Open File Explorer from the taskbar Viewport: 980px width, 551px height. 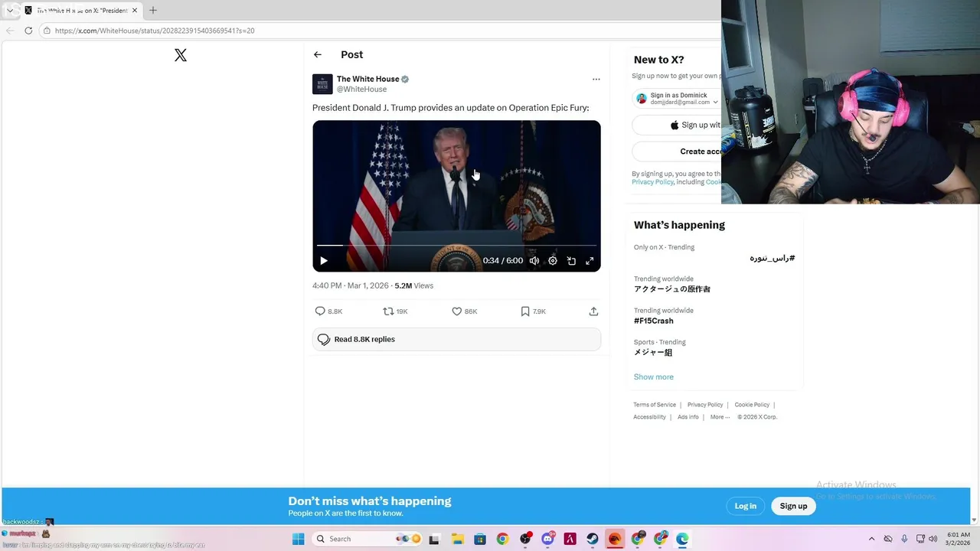tap(457, 539)
